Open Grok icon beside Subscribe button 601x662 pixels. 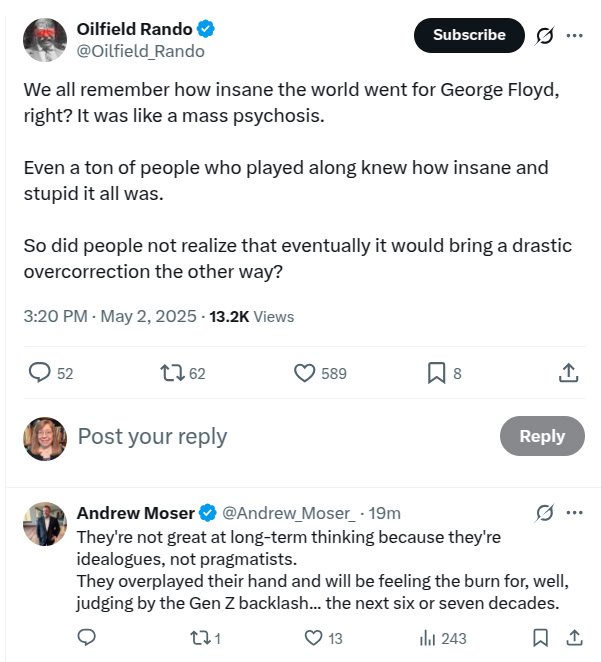tap(545, 35)
